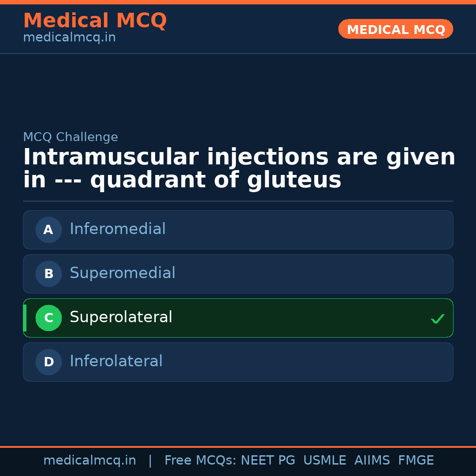Image resolution: width=476 pixels, height=476 pixels.
Task: Click the green letter C circle
Action: 48,318
